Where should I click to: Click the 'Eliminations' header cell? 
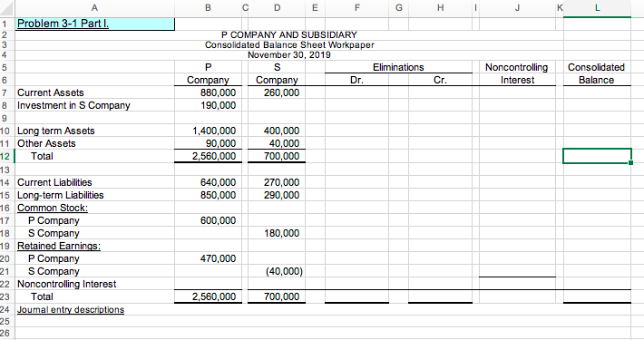click(398, 67)
